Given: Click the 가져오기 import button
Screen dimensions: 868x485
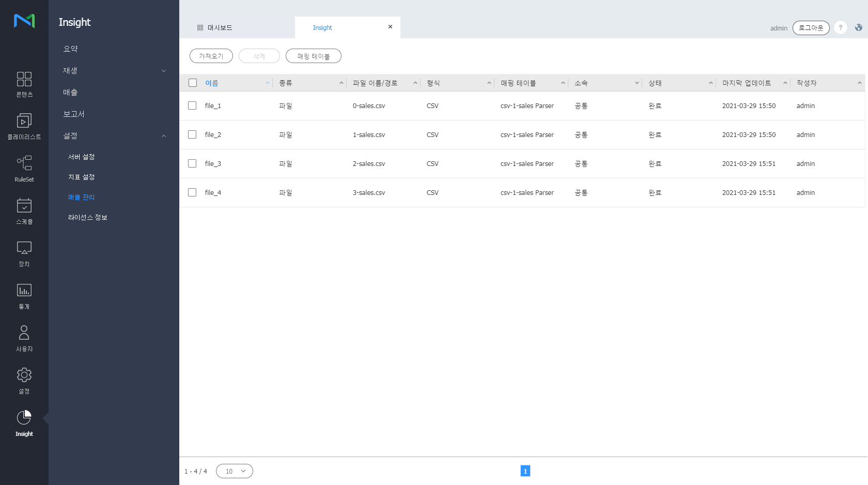Looking at the screenshot, I should pos(211,56).
